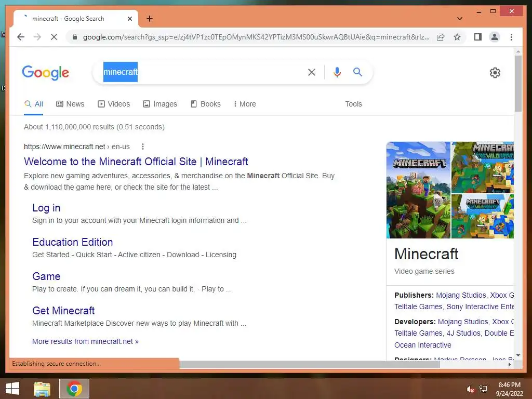Click the minecraft.net en-us URL text
Screen dimensions: 532x399
point(77,147)
